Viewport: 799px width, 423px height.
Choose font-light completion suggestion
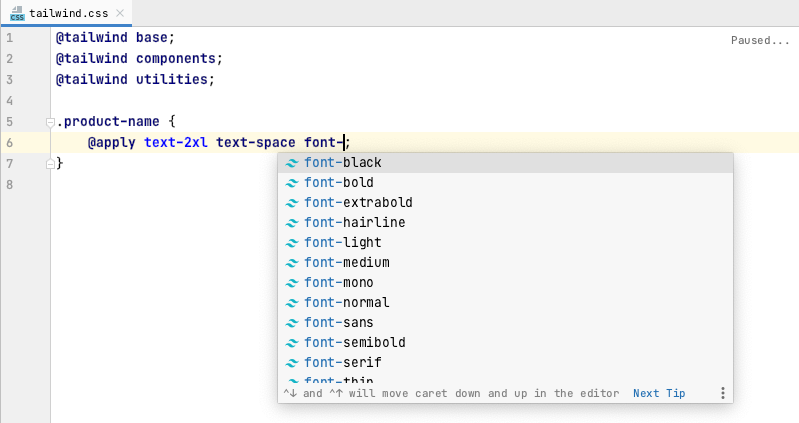coord(505,243)
